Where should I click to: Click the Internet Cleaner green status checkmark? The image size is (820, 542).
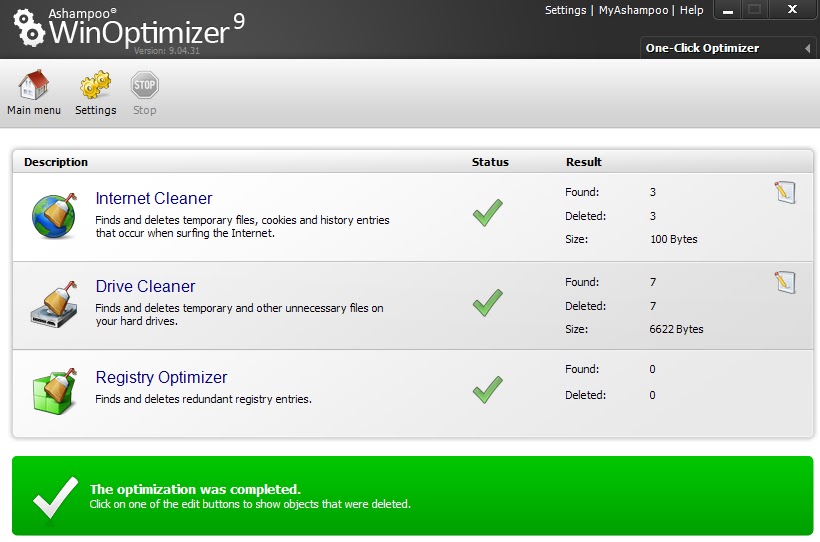coord(487,212)
